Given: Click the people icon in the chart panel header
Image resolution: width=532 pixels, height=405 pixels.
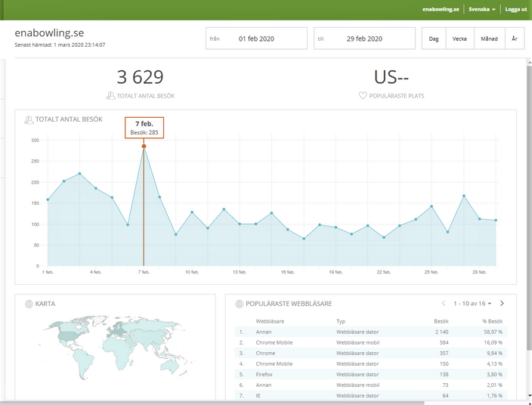Looking at the screenshot, I should (x=29, y=119).
